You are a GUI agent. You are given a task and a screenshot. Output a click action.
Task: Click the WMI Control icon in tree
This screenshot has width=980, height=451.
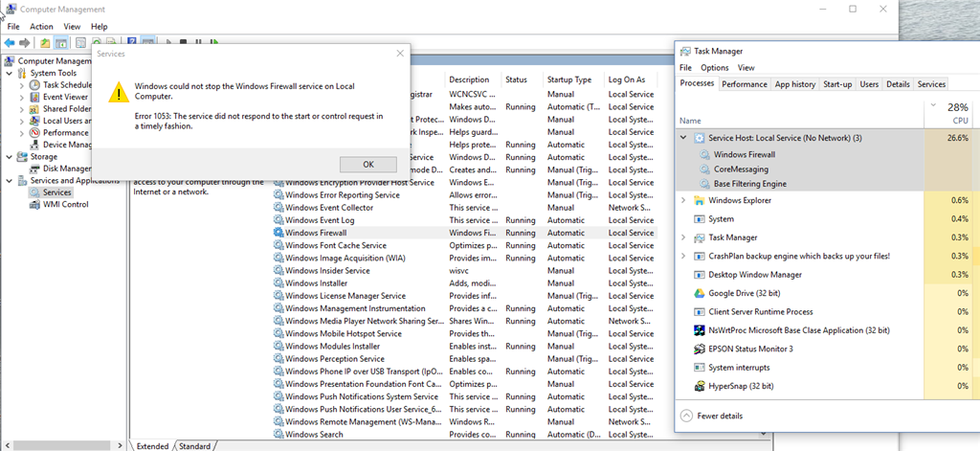(34, 205)
